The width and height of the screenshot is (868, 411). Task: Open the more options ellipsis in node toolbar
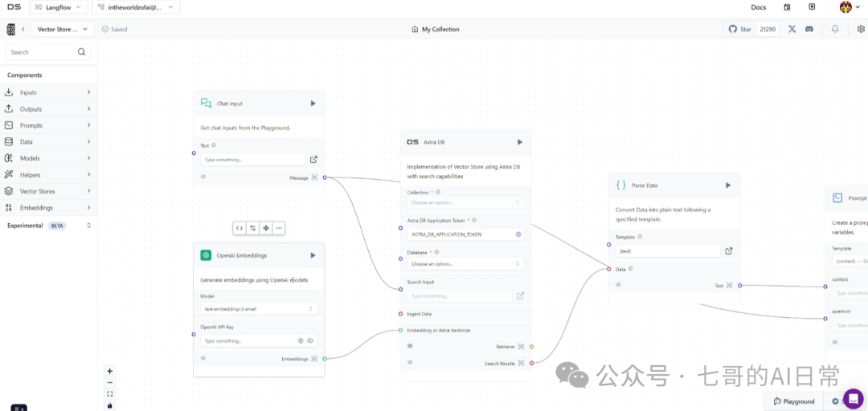click(278, 228)
